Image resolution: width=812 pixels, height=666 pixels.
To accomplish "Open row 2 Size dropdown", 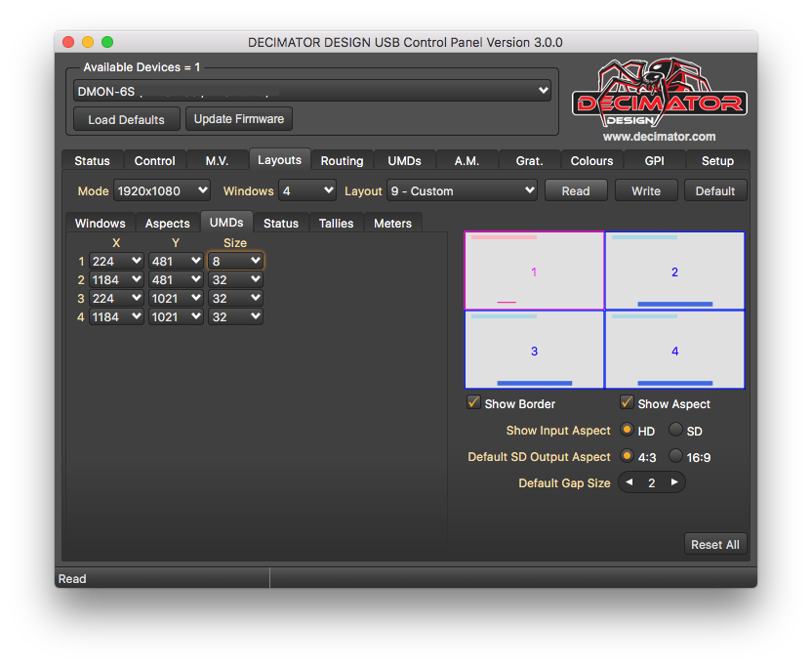I will pyautogui.click(x=235, y=280).
